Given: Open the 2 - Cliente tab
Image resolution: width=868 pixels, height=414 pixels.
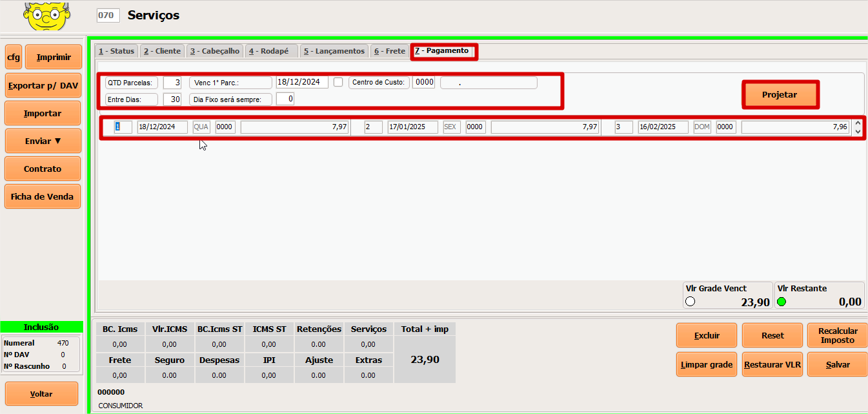Looking at the screenshot, I should [x=162, y=51].
